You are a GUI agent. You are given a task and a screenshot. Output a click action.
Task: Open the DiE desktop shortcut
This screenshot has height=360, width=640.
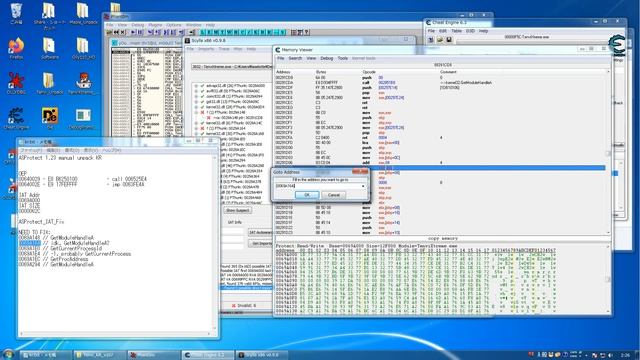(x=50, y=119)
